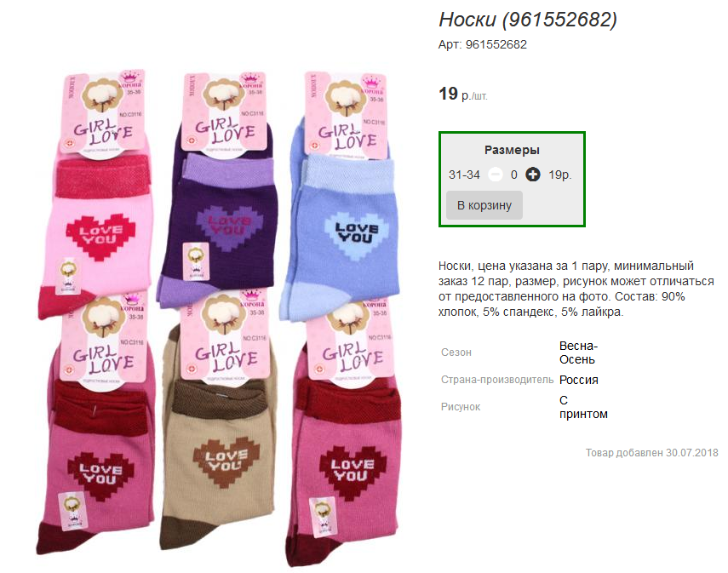Image resolution: width=728 pixels, height=573 pixels.
Task: Click the quantity value for size 31-34
Action: click(514, 175)
